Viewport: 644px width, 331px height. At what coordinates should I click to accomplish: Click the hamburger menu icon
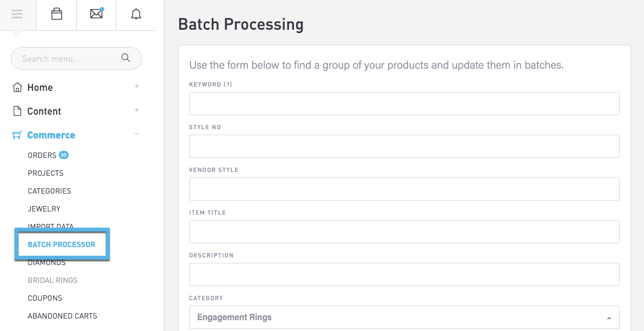[x=17, y=15]
